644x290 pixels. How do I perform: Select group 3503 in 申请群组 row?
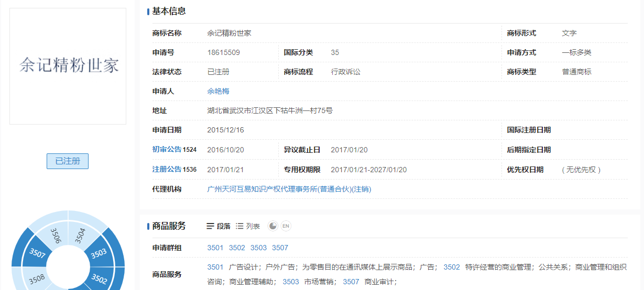click(x=258, y=248)
